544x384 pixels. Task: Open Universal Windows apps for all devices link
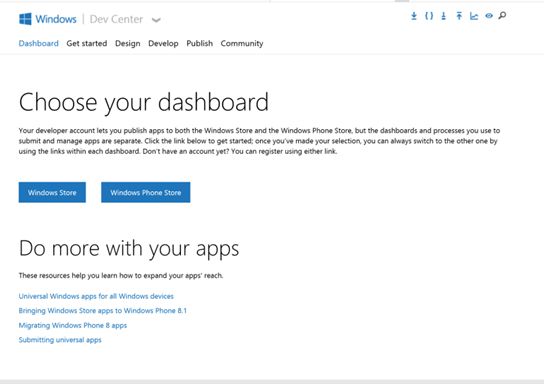coord(96,296)
